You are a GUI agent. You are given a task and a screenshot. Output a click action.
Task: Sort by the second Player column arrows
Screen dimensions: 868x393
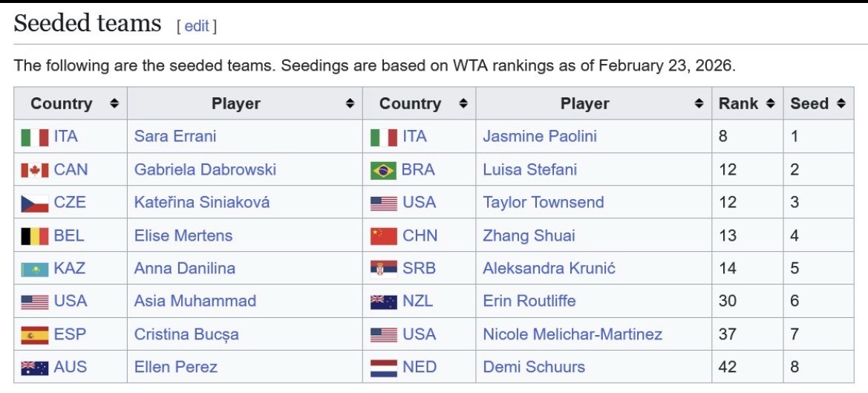click(699, 103)
